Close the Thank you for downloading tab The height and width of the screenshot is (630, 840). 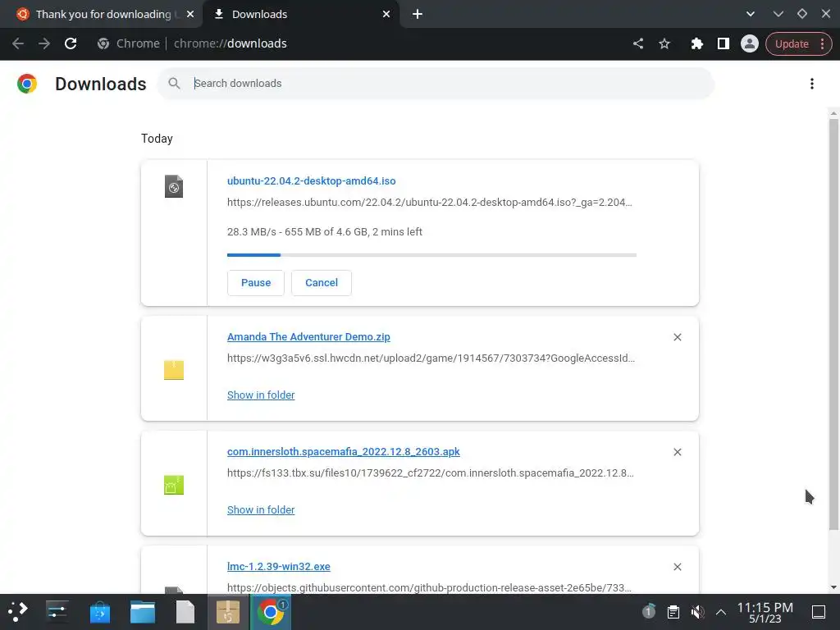190,14
